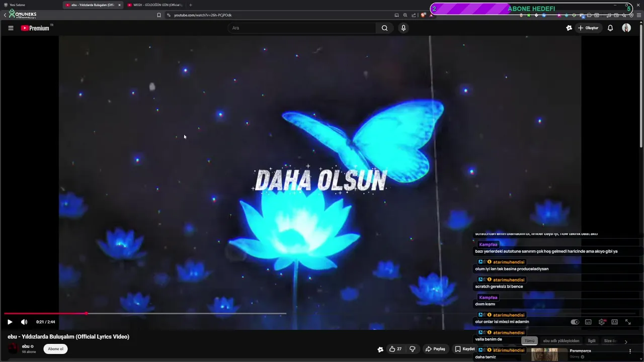Like the video with 27 likes

point(395,349)
